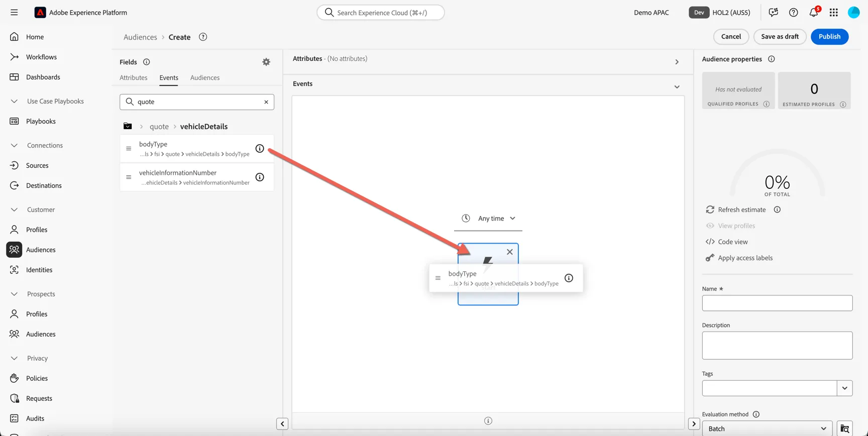Collapse the Customer nav group
Image resolution: width=868 pixels, height=436 pixels.
14,210
